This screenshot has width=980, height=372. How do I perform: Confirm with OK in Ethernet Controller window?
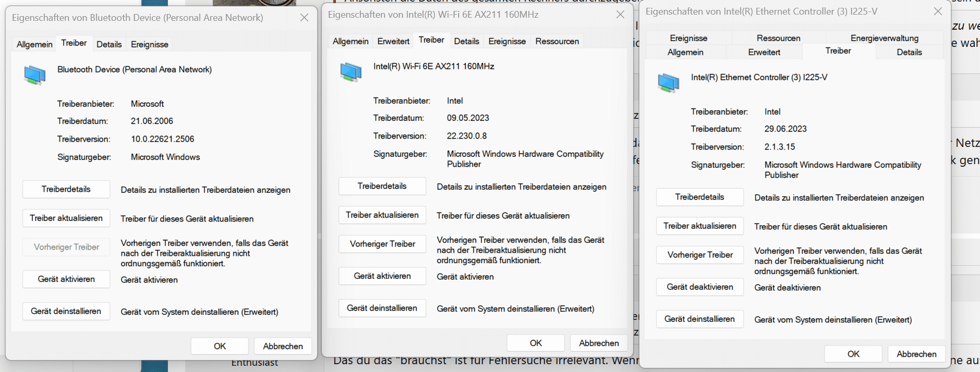coord(853,354)
